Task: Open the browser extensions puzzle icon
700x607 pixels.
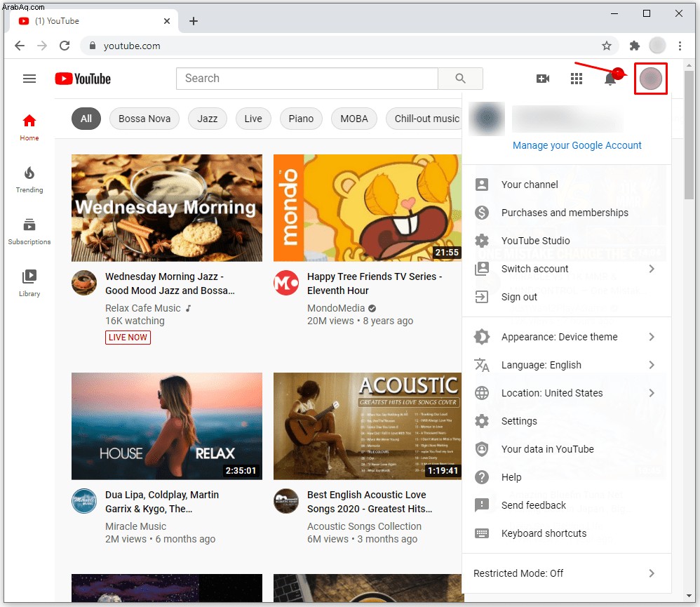Action: (x=634, y=46)
